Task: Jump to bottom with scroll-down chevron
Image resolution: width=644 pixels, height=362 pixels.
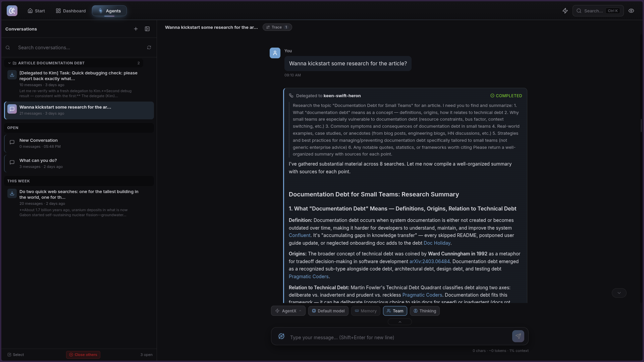Action: 619,293
